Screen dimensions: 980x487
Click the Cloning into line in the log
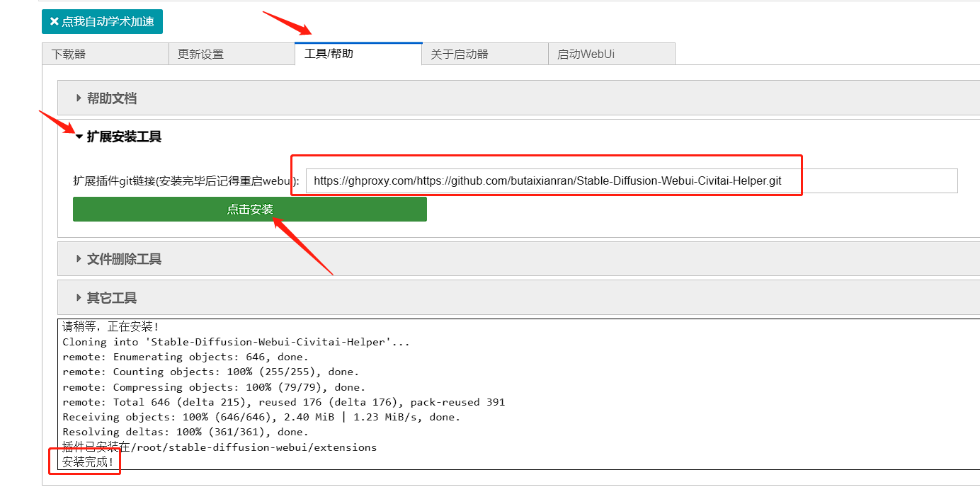coord(236,342)
